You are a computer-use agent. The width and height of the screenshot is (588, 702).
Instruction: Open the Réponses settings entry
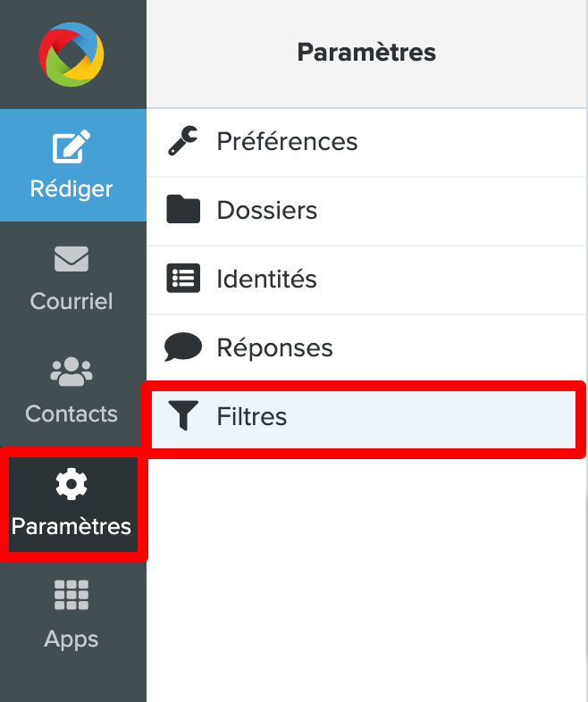click(366, 348)
